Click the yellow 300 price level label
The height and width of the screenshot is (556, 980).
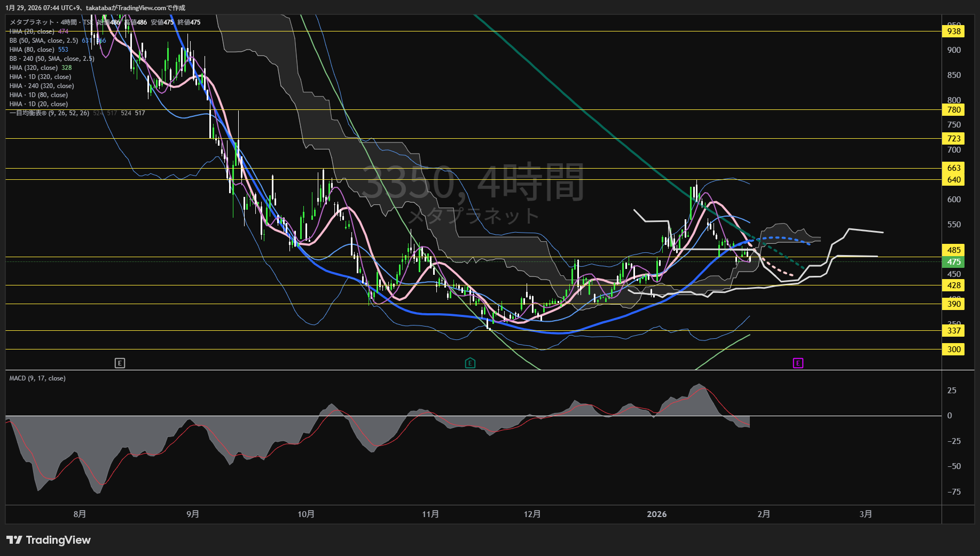point(953,350)
